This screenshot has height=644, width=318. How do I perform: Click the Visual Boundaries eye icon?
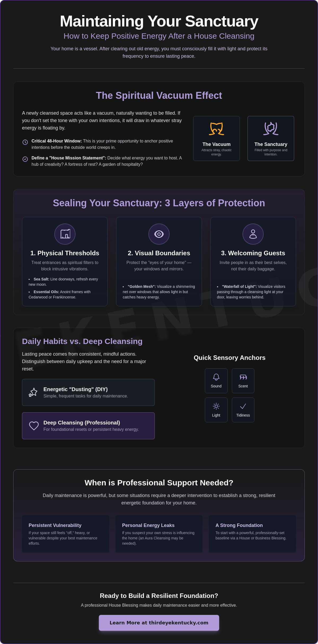pos(159,234)
